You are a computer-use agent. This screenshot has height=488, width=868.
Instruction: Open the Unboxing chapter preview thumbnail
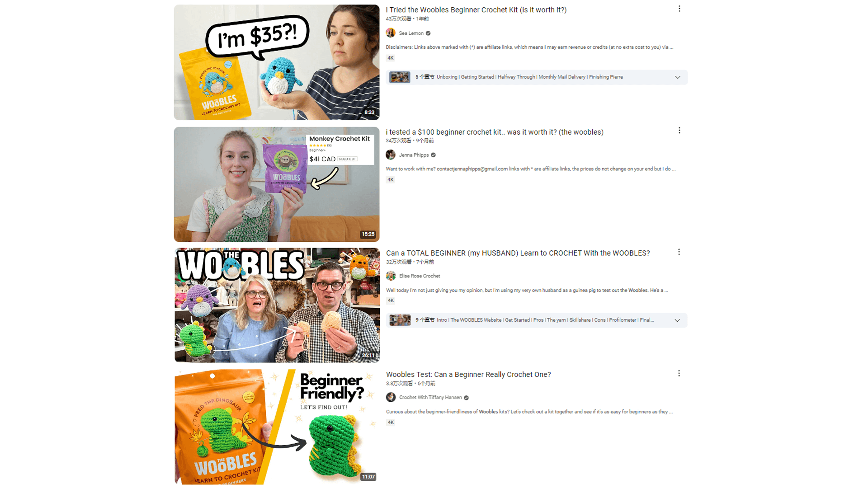point(400,77)
